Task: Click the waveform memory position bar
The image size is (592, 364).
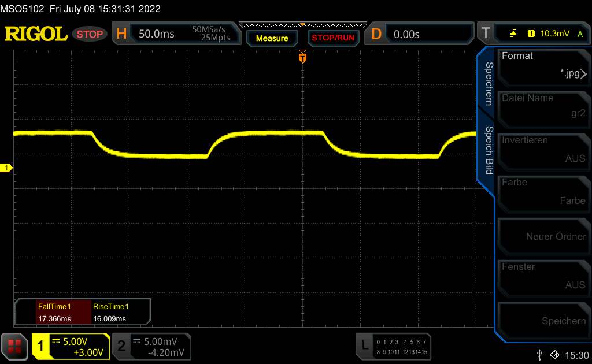Action: click(x=303, y=25)
